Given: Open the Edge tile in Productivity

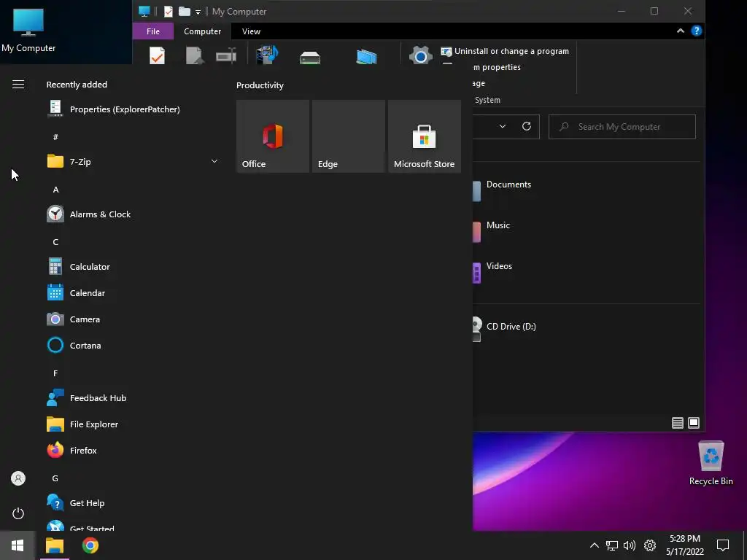Looking at the screenshot, I should 349,136.
